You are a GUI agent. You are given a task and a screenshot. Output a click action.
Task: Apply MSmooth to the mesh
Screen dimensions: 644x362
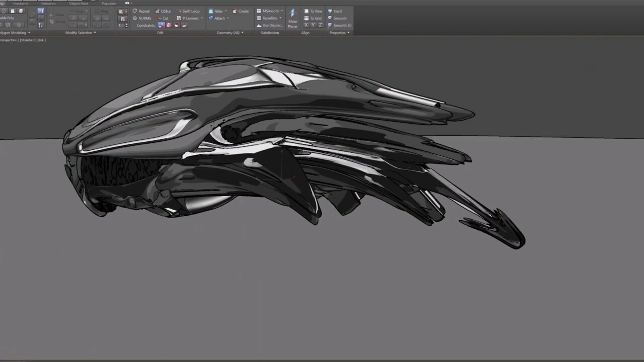pyautogui.click(x=270, y=11)
